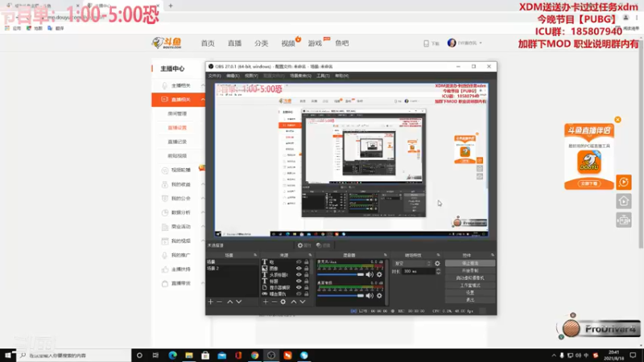Expand the 我的公会 sidebar section

pos(203,198)
